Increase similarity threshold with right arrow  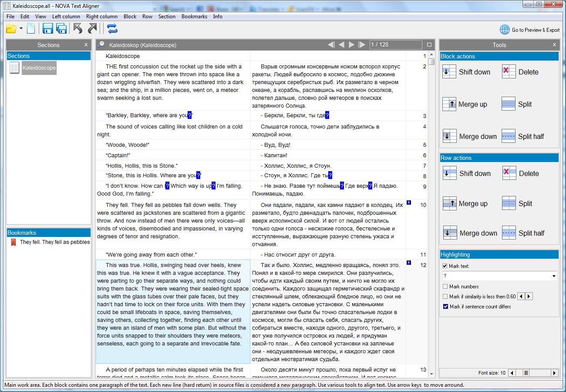click(x=529, y=297)
